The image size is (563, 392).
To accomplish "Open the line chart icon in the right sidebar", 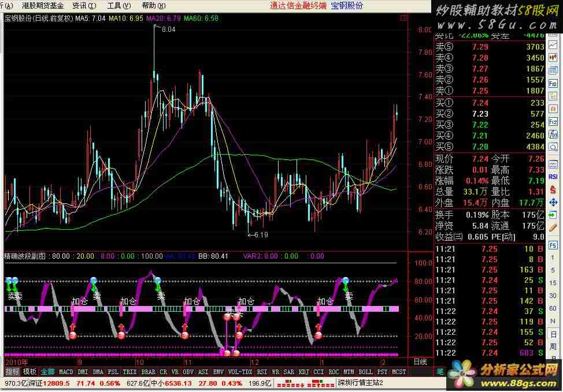I will [553, 45].
